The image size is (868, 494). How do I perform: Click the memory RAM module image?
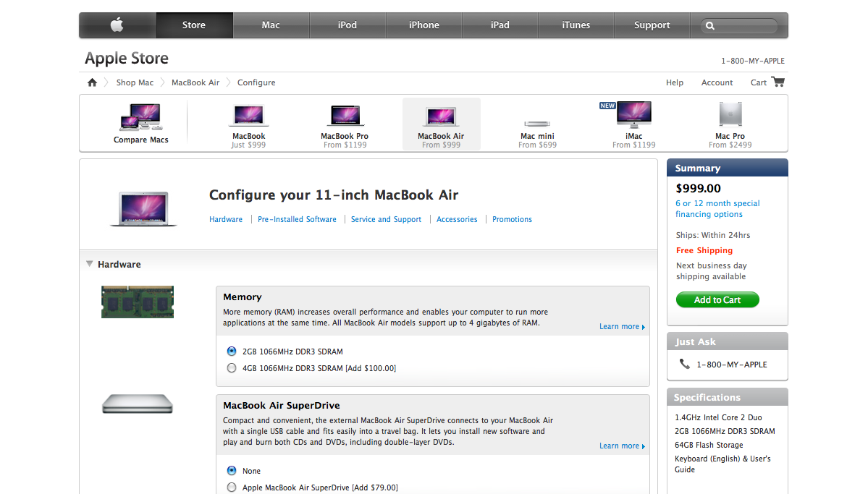point(138,302)
